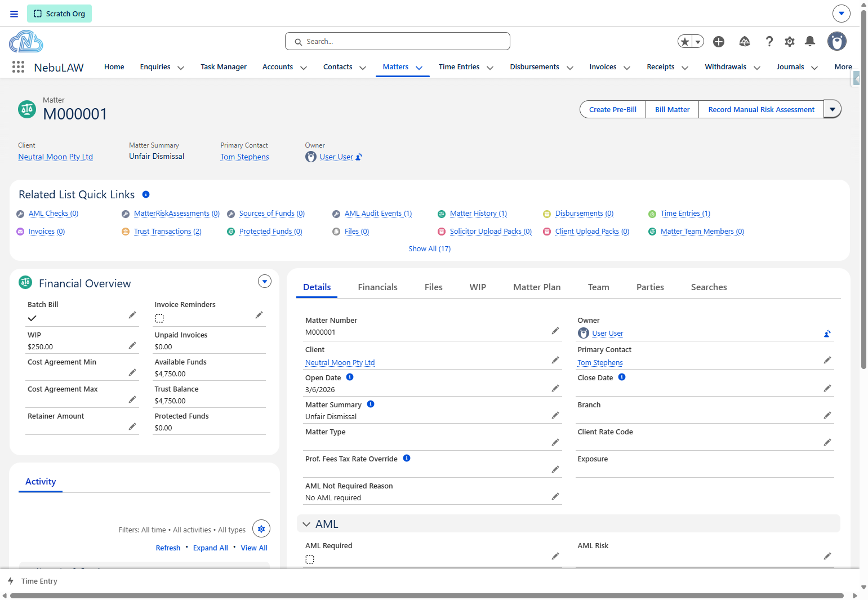
Task: Open the Enquiries nav dropdown arrow
Action: pos(181,68)
